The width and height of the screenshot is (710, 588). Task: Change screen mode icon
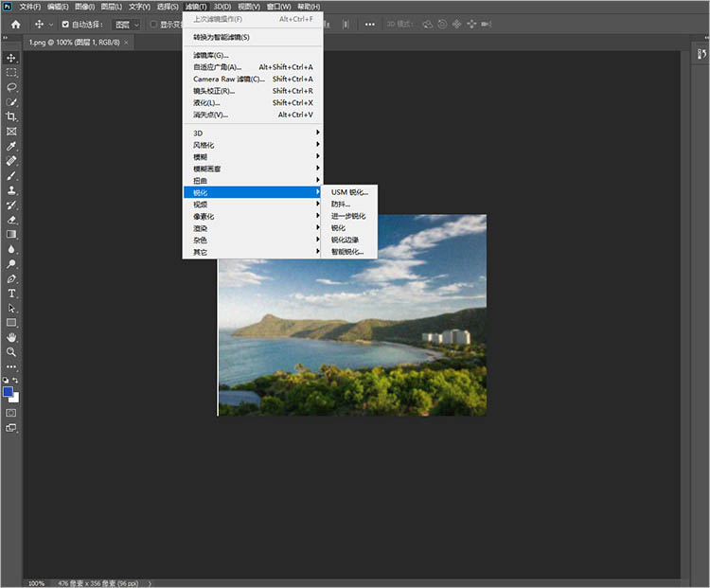(11, 428)
